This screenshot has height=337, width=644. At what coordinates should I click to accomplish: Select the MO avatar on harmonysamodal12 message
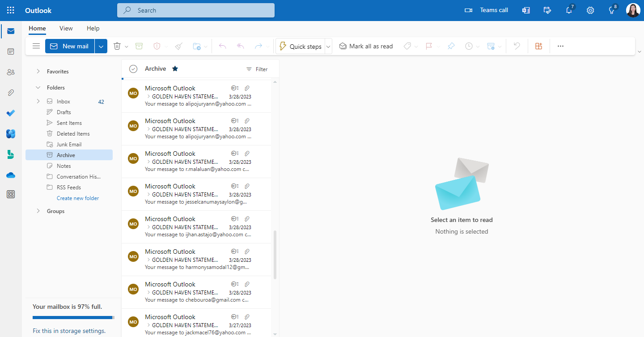pos(133,256)
